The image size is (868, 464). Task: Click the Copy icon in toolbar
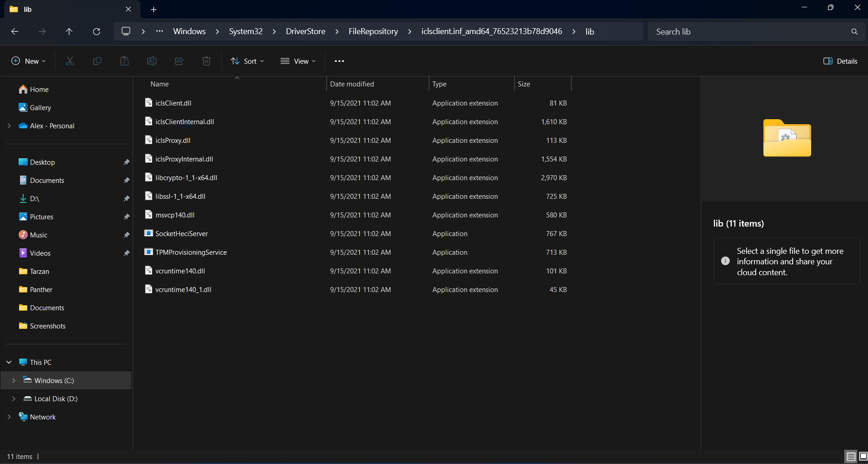(97, 61)
